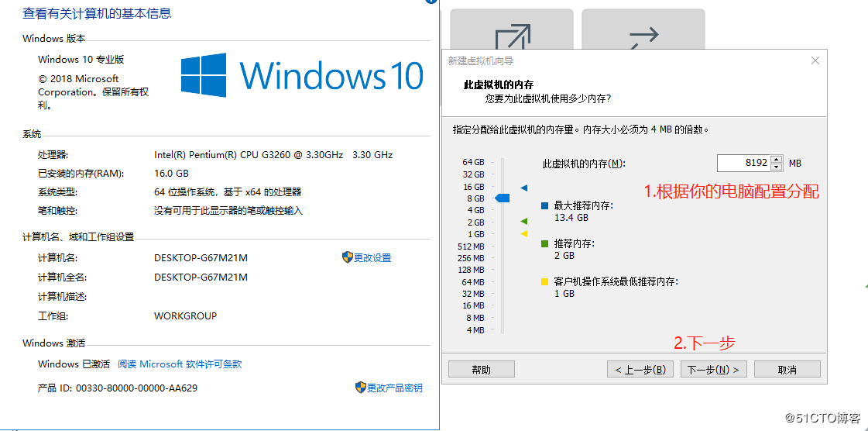
Task: Click the processor text Intel(R) Pentium(R) CPU G3260
Action: [x=249, y=154]
